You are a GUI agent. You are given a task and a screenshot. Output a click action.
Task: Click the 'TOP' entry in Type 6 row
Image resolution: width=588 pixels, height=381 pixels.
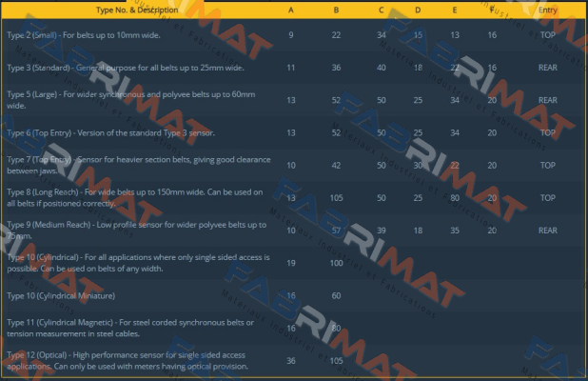point(548,133)
